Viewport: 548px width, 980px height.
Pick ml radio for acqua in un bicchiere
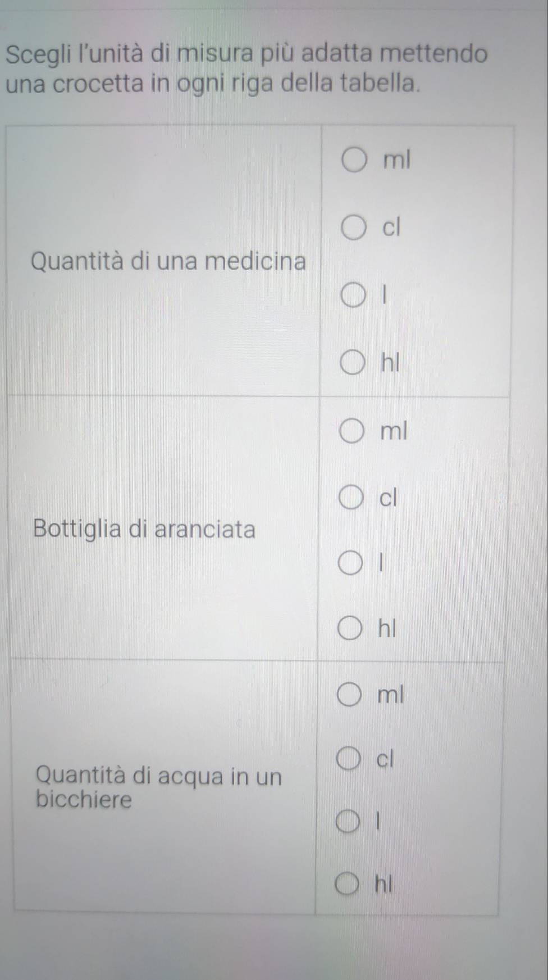(x=349, y=695)
